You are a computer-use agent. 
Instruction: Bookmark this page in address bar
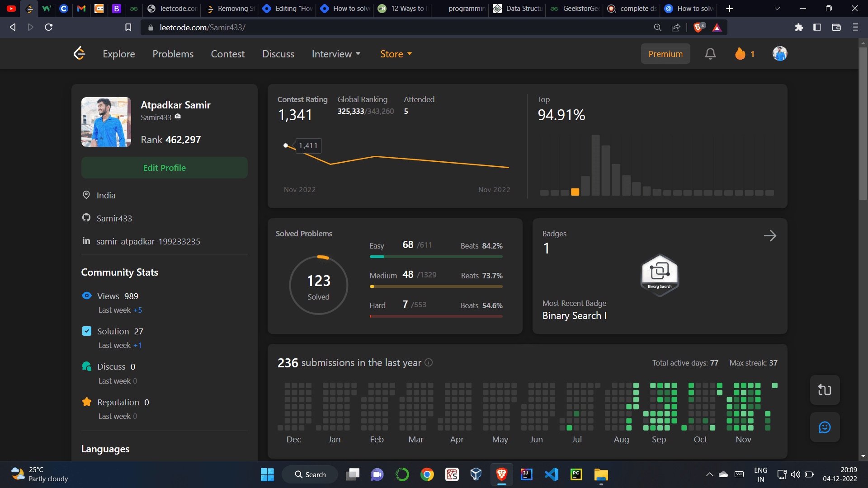click(x=128, y=28)
